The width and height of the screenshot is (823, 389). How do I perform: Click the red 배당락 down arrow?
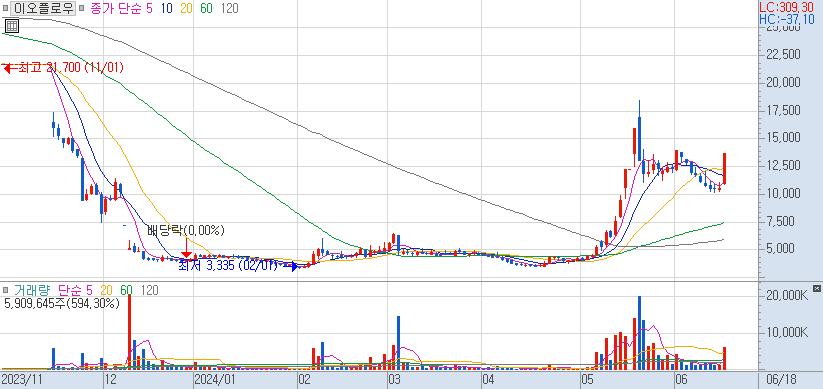tap(186, 247)
